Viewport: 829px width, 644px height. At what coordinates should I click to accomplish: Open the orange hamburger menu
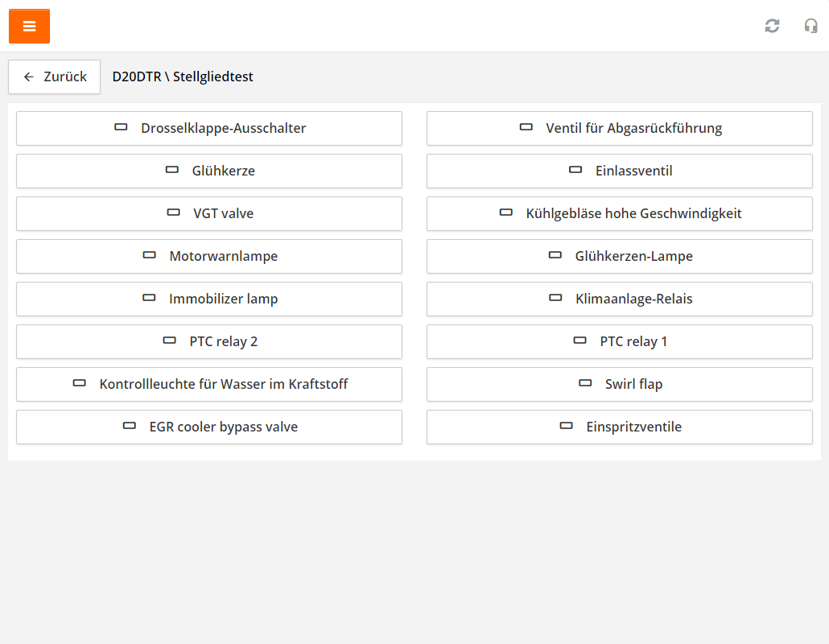pos(29,27)
